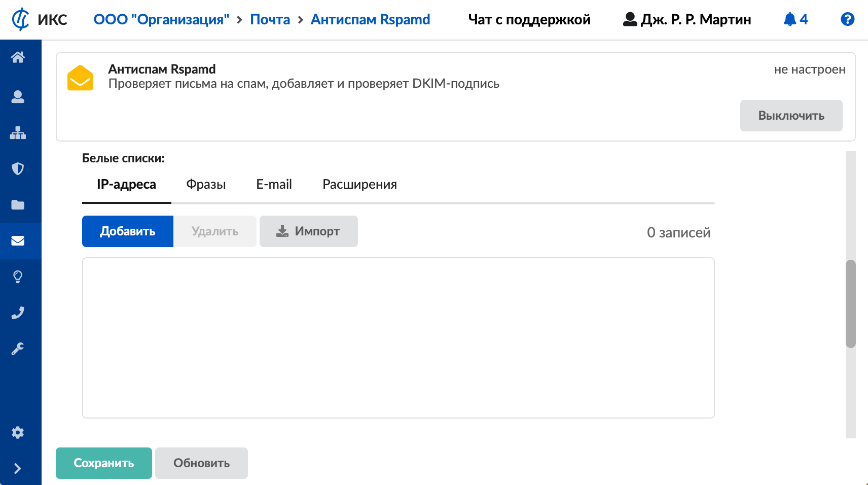Open the network structure icon in the sidebar
Image resolution: width=868 pixels, height=485 pixels.
(18, 133)
